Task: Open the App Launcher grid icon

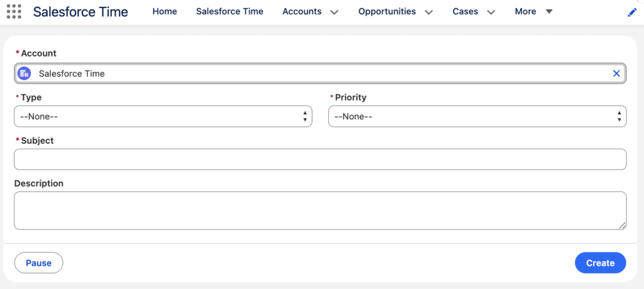Action: [14, 11]
